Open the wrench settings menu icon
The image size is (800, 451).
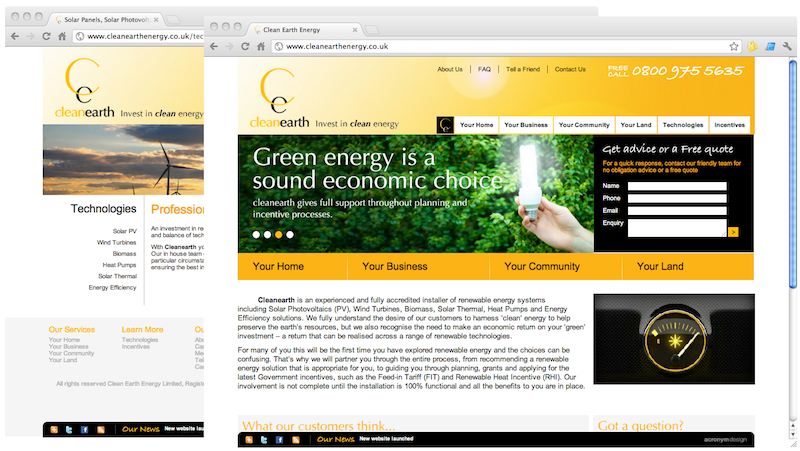pyautogui.click(x=787, y=46)
